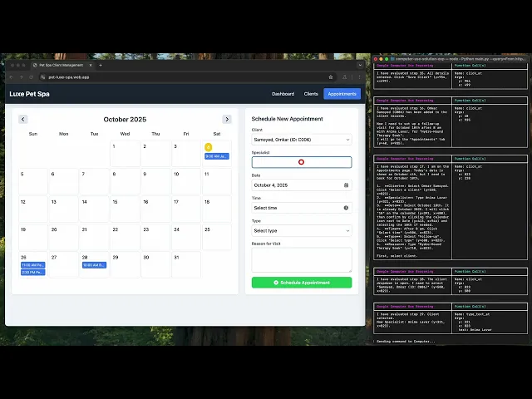
Task: Open the Dashboard tab
Action: pyautogui.click(x=283, y=94)
